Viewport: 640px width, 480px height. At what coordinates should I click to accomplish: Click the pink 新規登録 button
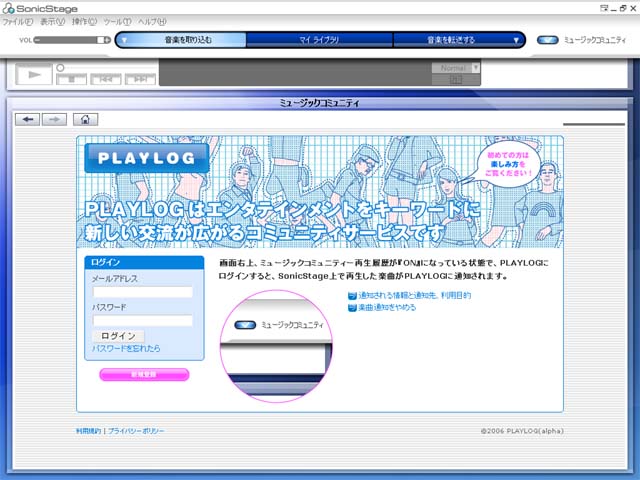(x=144, y=374)
